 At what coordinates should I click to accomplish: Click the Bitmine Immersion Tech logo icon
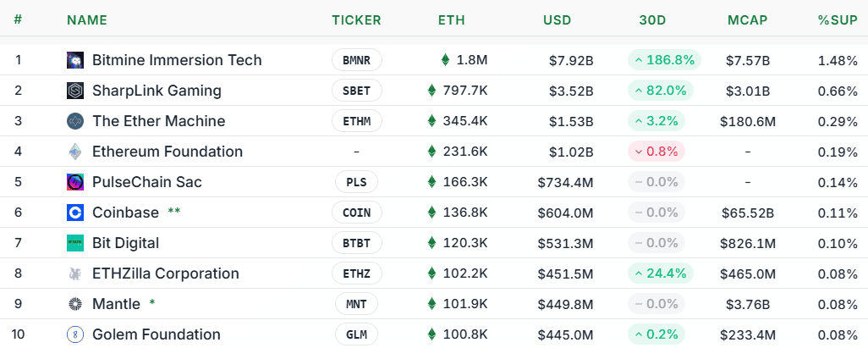click(75, 60)
